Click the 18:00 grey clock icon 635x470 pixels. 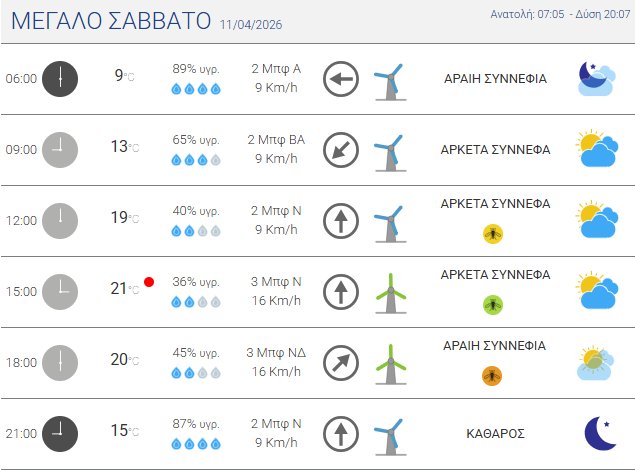60,362
